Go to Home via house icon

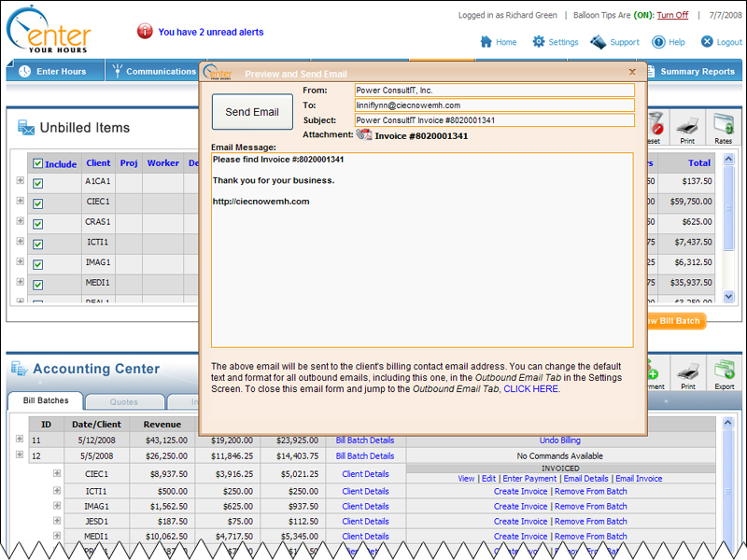coord(486,42)
